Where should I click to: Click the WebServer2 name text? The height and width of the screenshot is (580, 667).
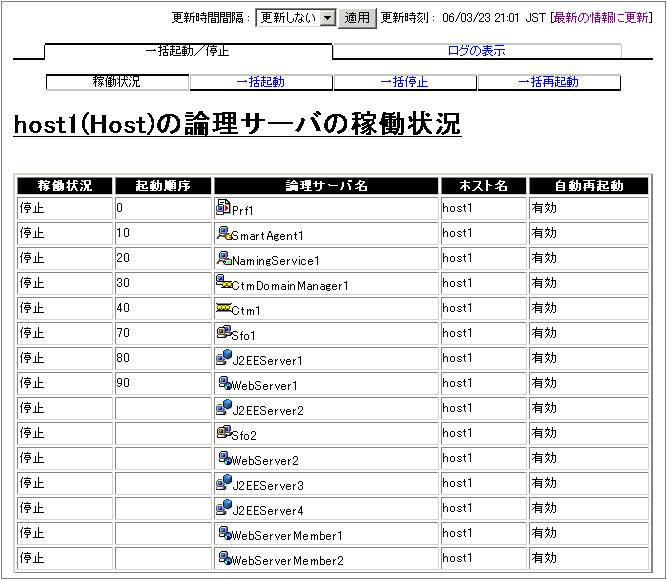[x=265, y=460]
